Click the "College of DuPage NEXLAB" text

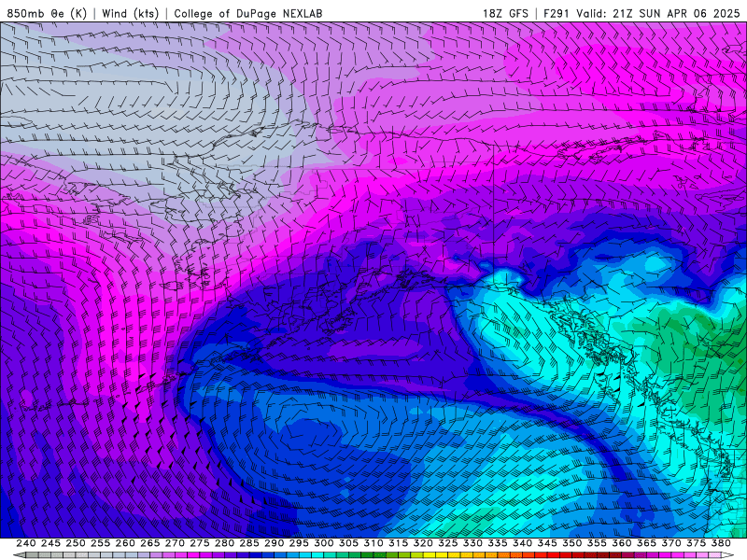point(248,13)
